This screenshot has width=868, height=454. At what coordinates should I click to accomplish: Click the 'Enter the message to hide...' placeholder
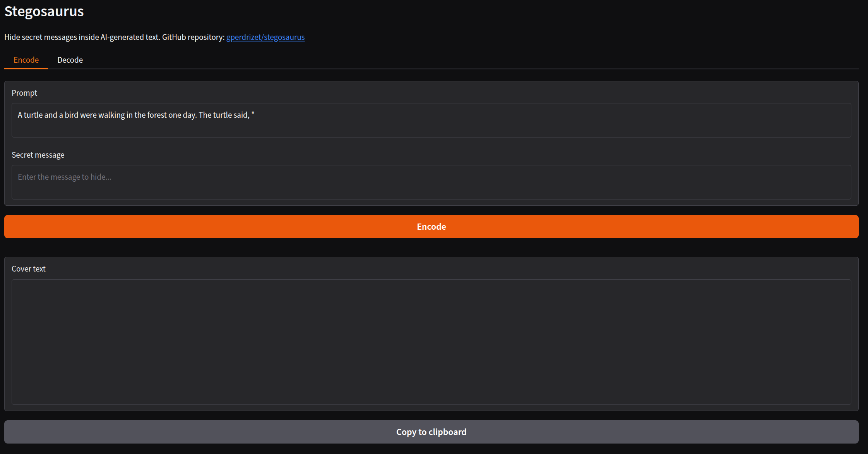65,177
